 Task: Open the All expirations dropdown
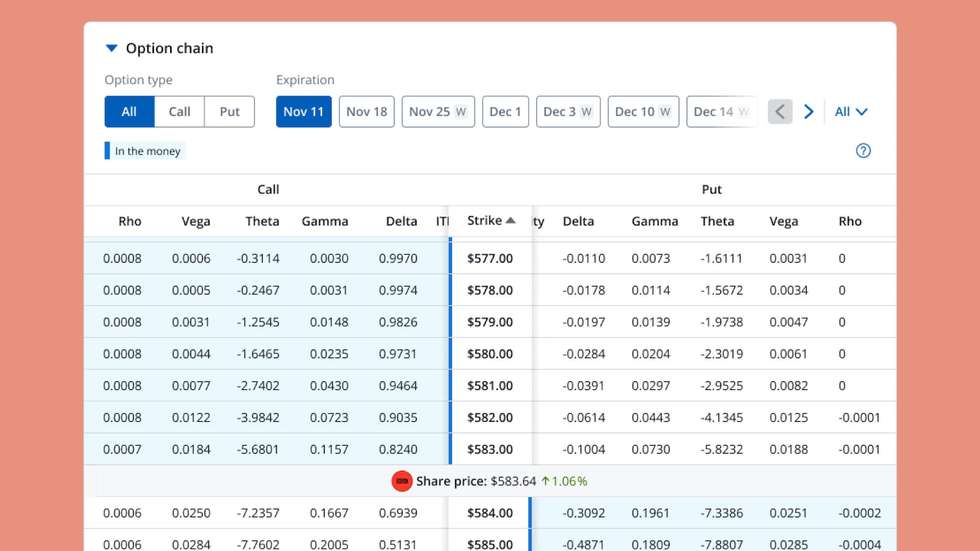[851, 111]
